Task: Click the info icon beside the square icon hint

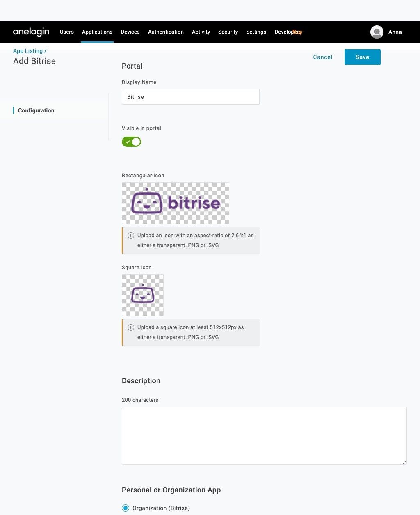Action: click(x=131, y=327)
